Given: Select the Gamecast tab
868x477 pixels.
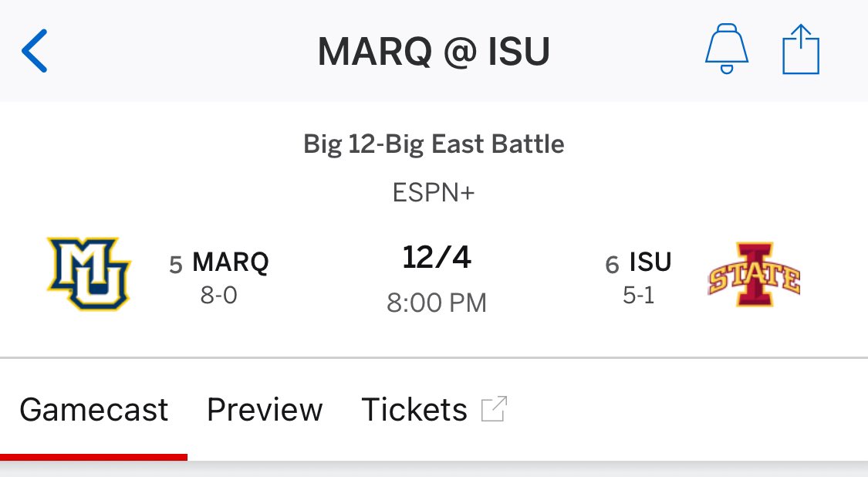Looking at the screenshot, I should pyautogui.click(x=93, y=410).
